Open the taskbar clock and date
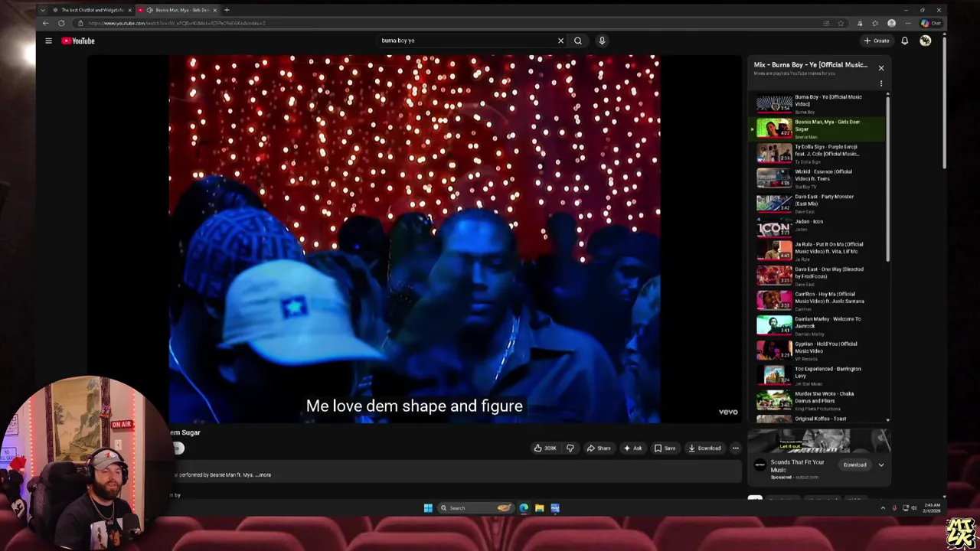This screenshot has height=551, width=980. (932, 507)
